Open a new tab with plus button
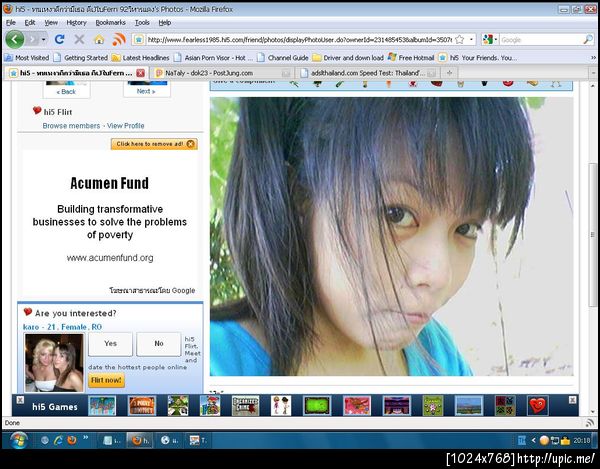 coord(449,73)
